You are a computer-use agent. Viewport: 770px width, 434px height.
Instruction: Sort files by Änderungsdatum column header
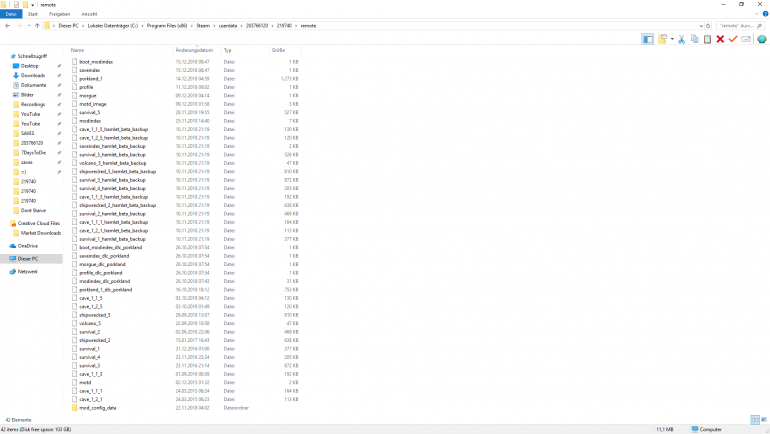point(194,49)
